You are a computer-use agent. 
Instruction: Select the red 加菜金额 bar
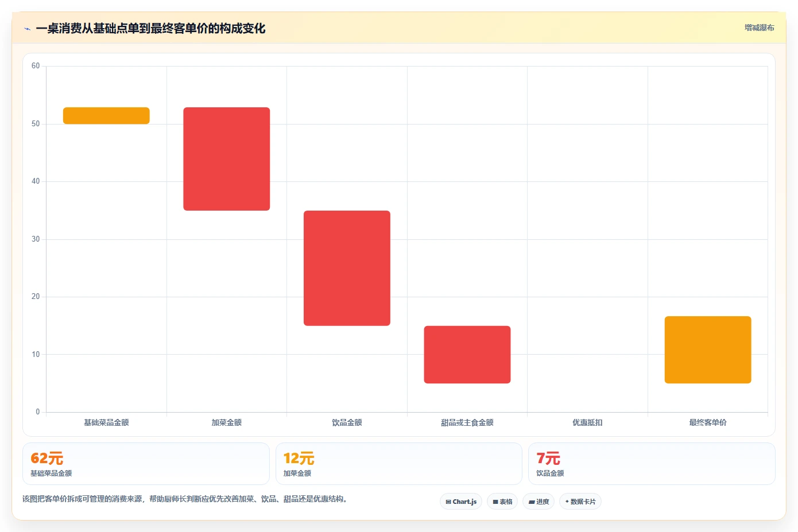tap(227, 159)
